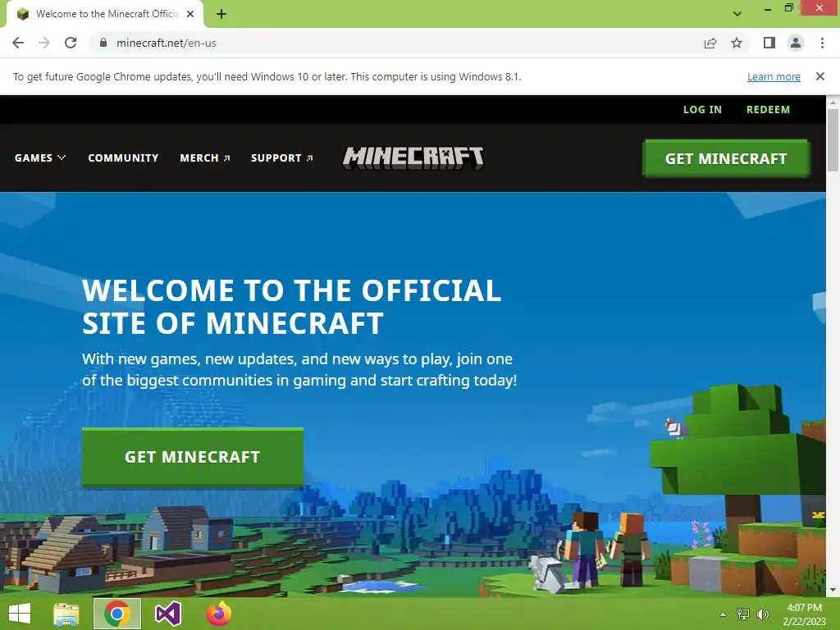This screenshot has height=630, width=840.
Task: Open the Chrome three-dot menu
Action: click(822, 43)
